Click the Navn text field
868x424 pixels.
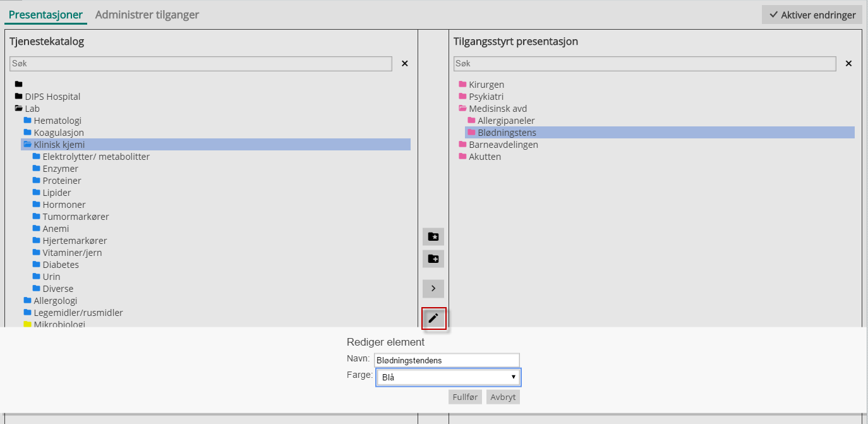point(447,360)
